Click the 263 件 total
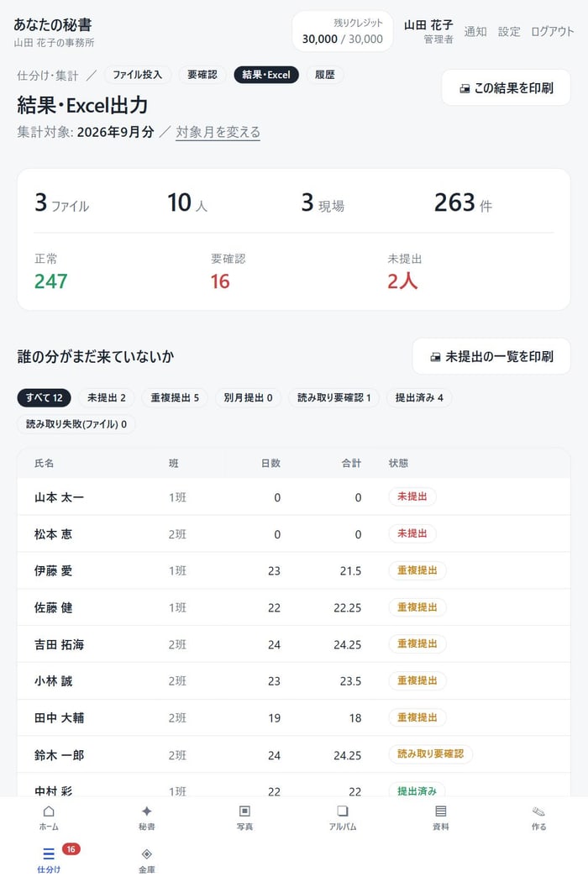Viewport: 588px width, 882px height. (x=463, y=202)
